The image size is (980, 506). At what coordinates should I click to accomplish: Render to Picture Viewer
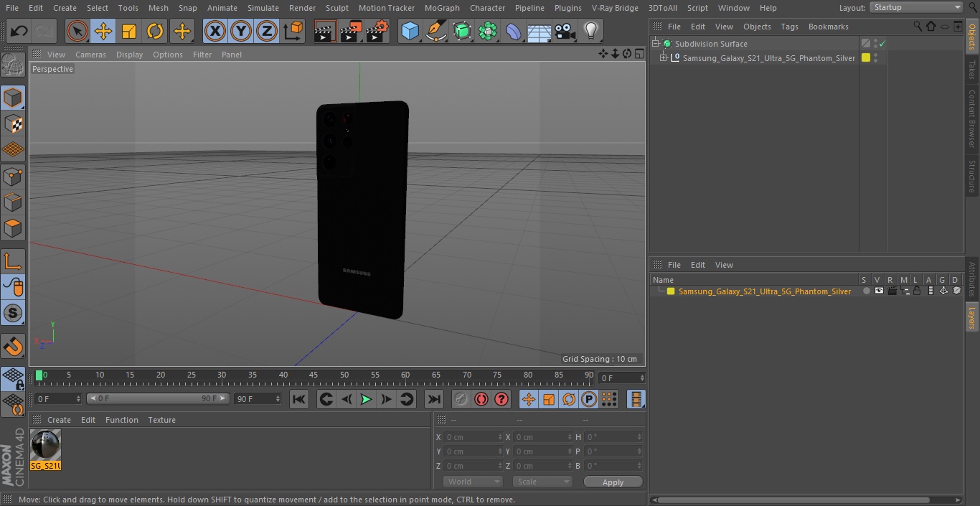(351, 31)
